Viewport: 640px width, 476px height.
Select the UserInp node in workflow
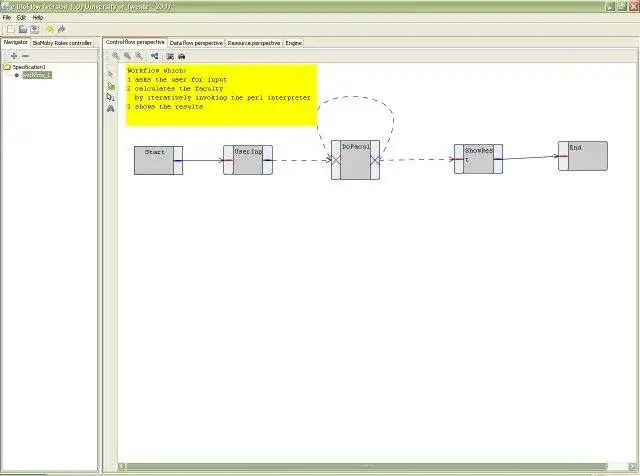point(248,160)
